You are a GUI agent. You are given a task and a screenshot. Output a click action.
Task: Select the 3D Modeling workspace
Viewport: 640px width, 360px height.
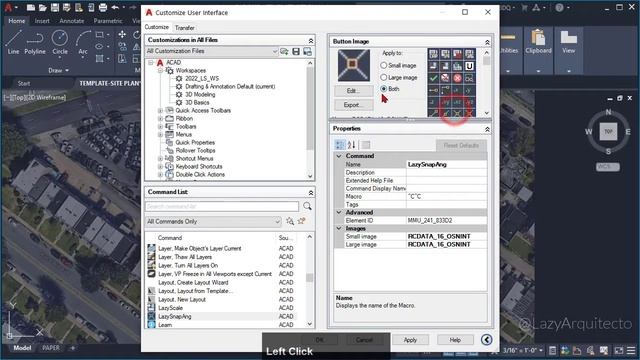(x=200, y=94)
